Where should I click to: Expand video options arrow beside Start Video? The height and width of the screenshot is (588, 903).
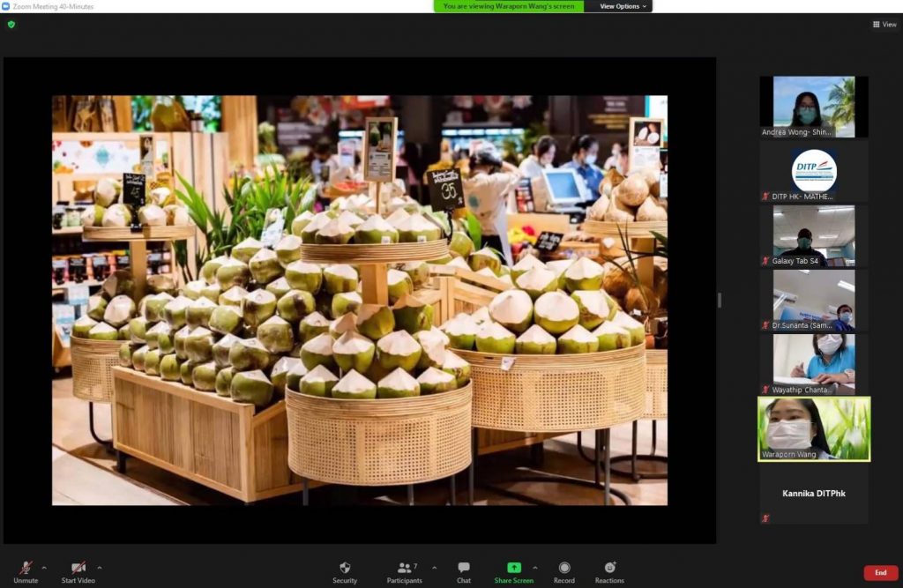99,568
